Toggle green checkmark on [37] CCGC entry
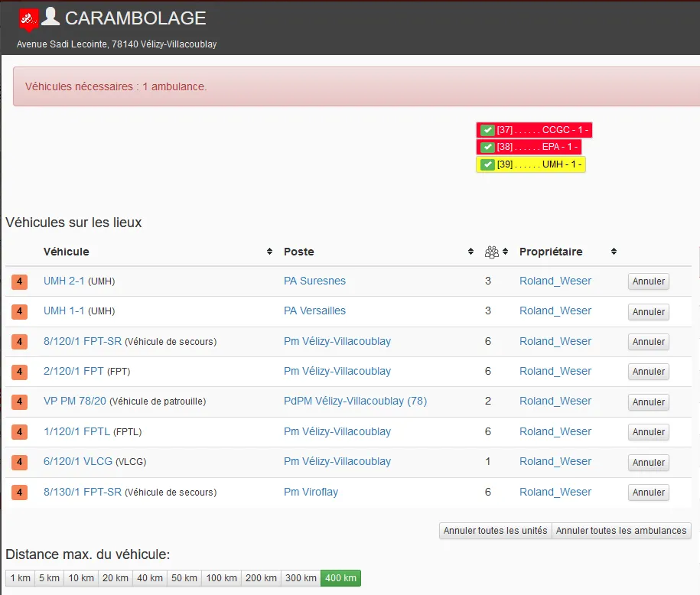 coord(487,130)
